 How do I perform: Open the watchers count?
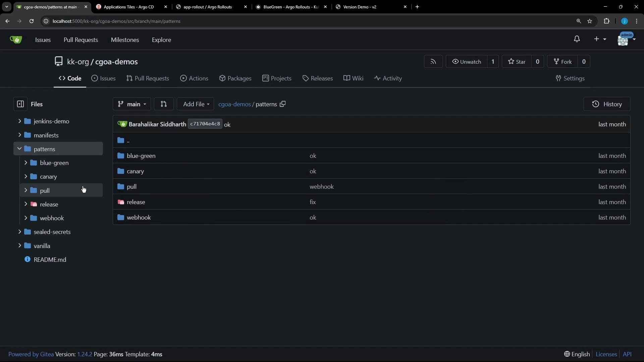pyautogui.click(x=493, y=62)
